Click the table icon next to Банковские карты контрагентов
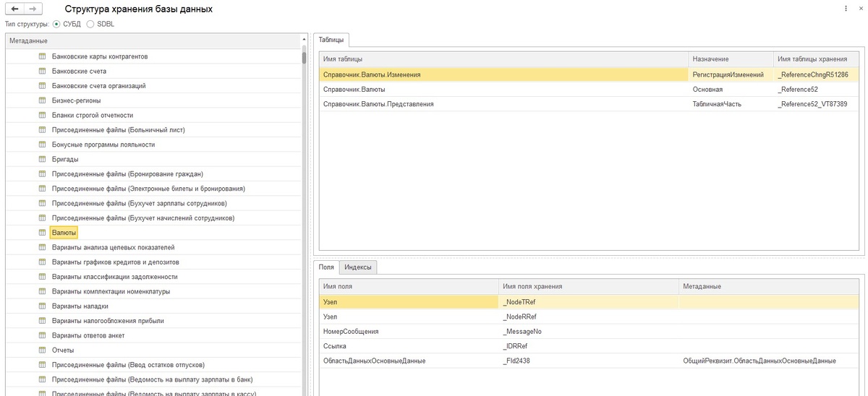This screenshot has width=868, height=396. (42, 56)
